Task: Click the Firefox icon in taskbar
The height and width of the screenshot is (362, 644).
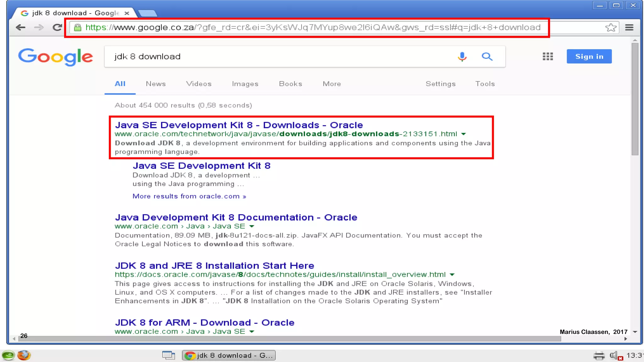Action: tap(24, 355)
